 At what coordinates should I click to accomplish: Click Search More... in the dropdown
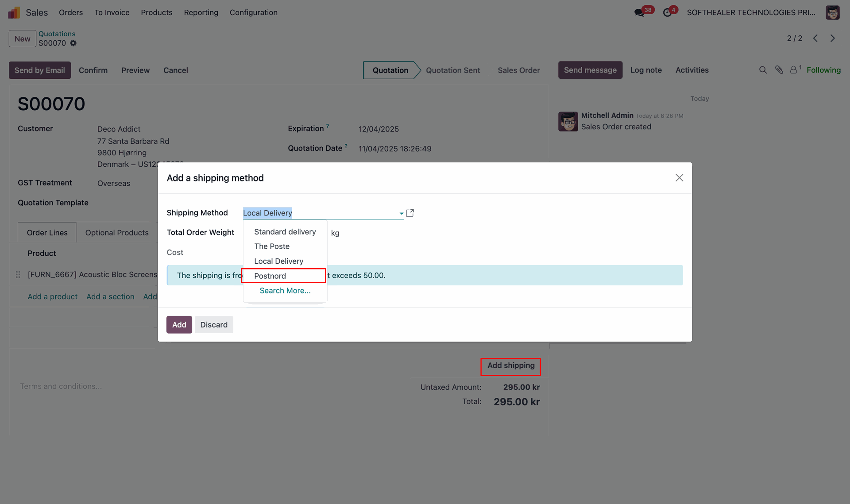(285, 291)
